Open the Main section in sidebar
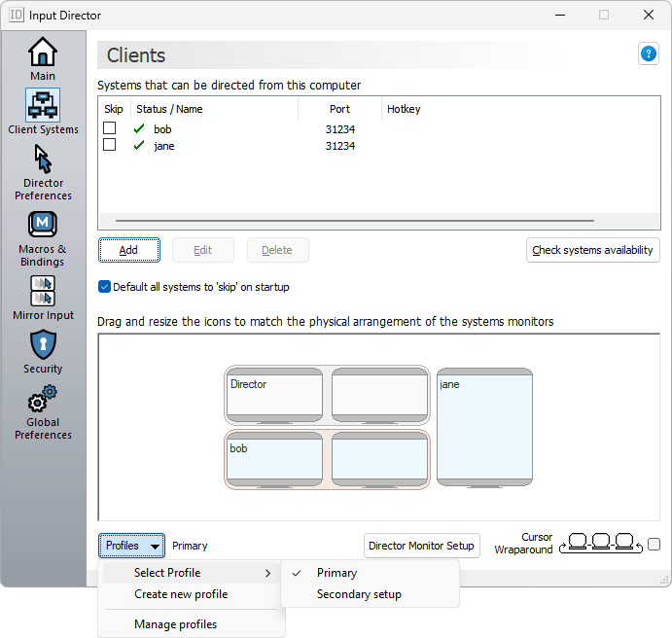The width and height of the screenshot is (672, 638). [x=43, y=58]
